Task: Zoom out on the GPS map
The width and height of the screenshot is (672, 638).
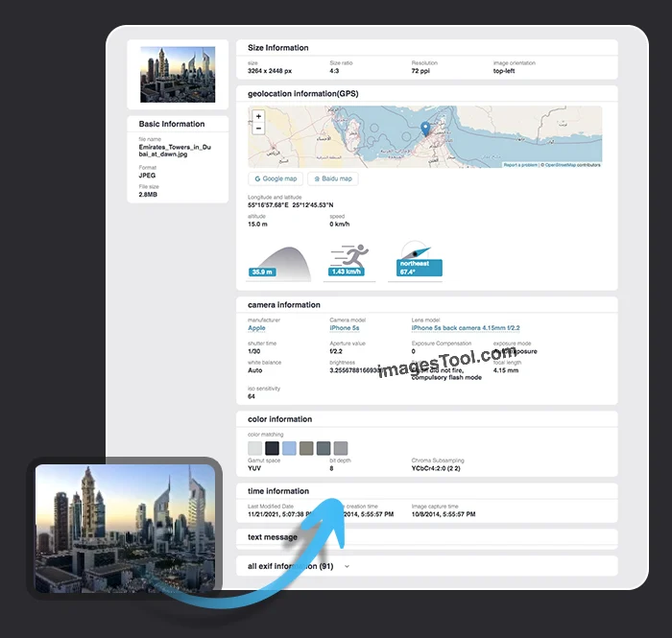Action: 258,128
